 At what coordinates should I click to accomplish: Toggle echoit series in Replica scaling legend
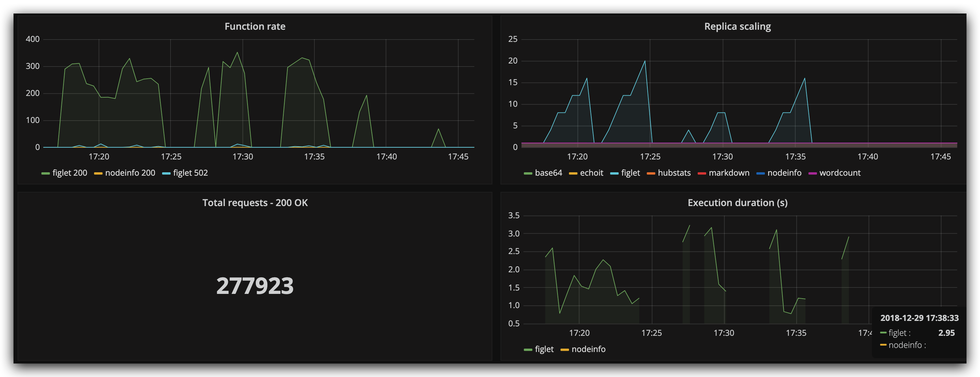click(x=592, y=173)
